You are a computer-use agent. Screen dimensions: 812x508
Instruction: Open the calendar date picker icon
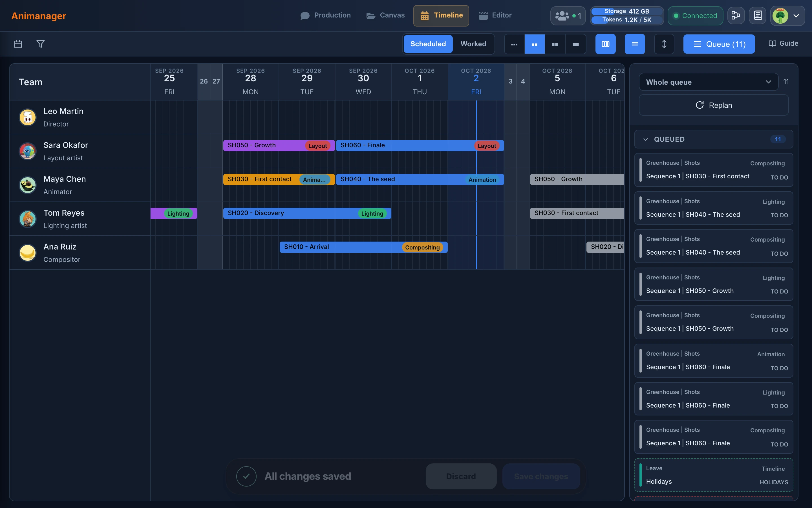tap(18, 44)
